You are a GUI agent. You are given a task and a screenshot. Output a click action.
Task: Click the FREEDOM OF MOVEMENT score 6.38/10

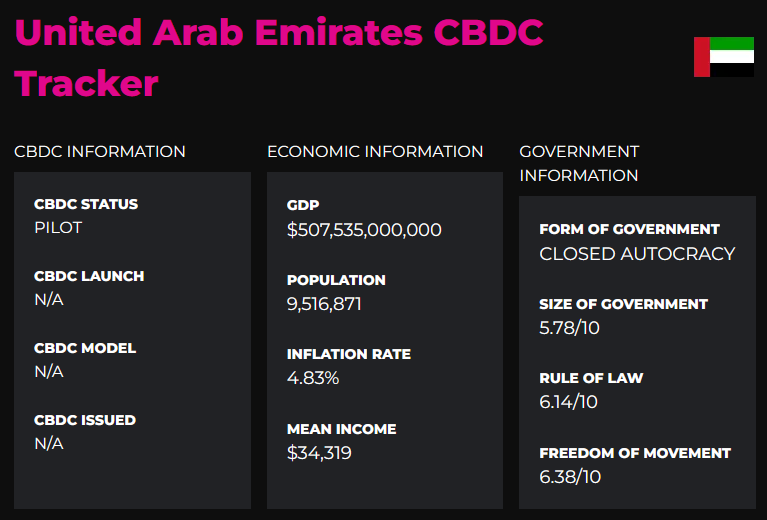[x=570, y=477]
